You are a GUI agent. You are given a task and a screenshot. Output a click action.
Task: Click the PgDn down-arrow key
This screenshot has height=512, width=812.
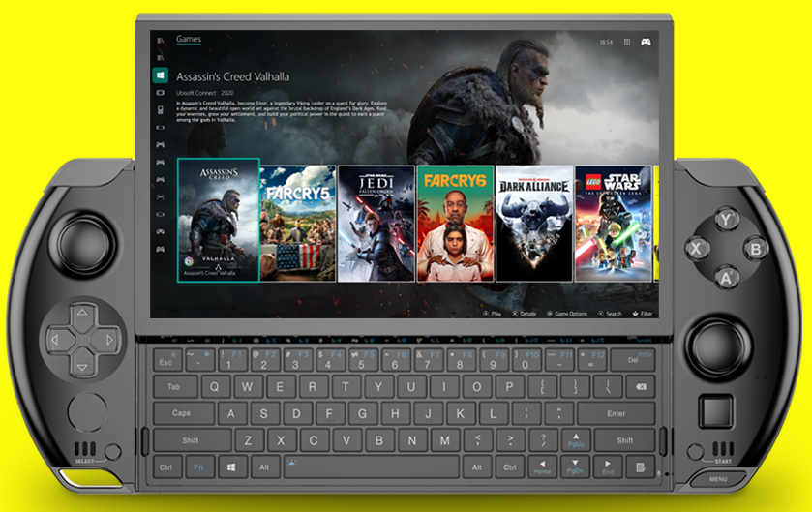575,467
